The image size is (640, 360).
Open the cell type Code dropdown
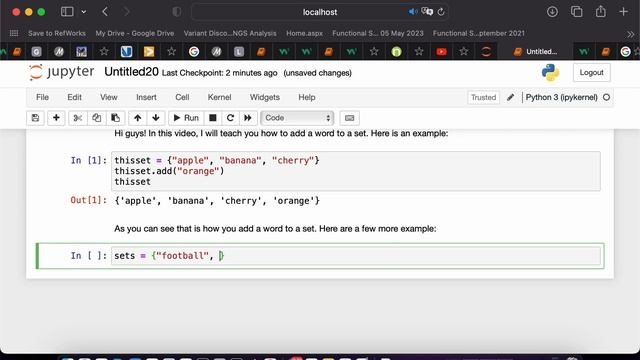(x=297, y=118)
